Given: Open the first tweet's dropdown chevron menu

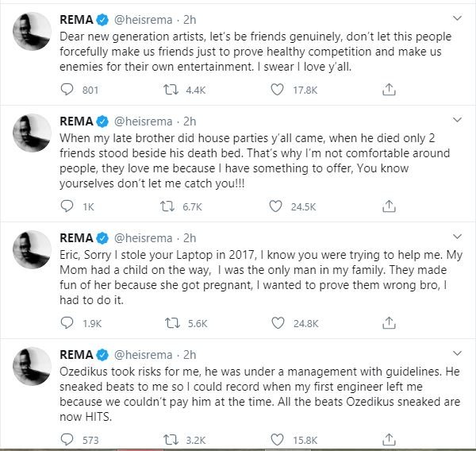Looking at the screenshot, I should [x=457, y=18].
